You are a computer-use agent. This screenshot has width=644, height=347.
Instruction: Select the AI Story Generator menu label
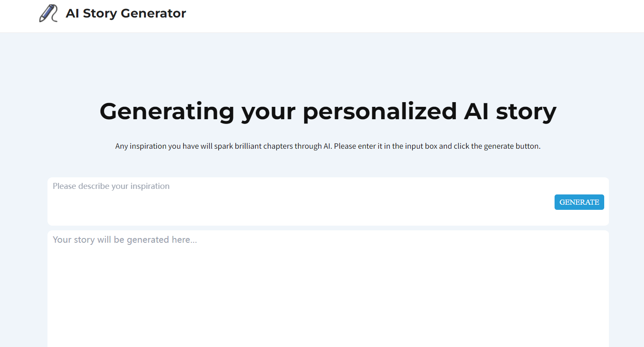(125, 13)
